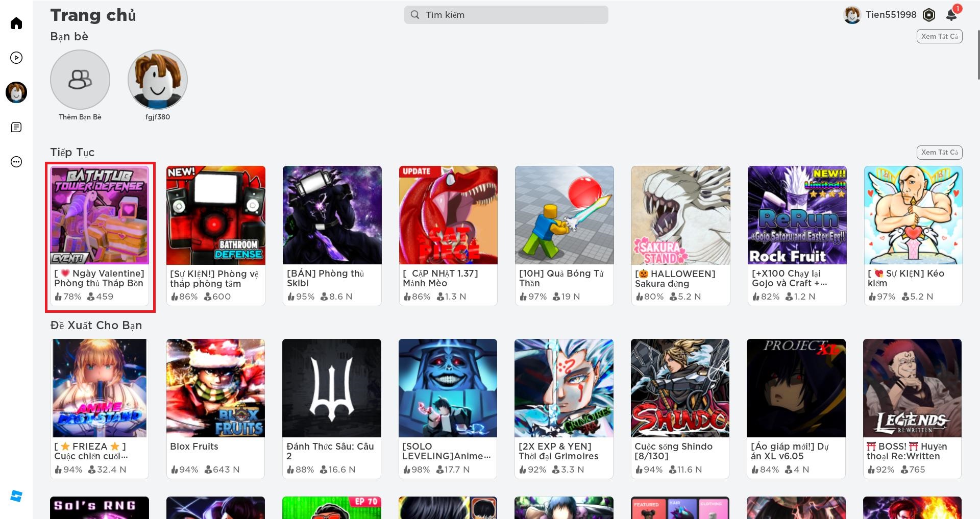Open the blue Roblox Studio icon in sidebar

(16, 496)
